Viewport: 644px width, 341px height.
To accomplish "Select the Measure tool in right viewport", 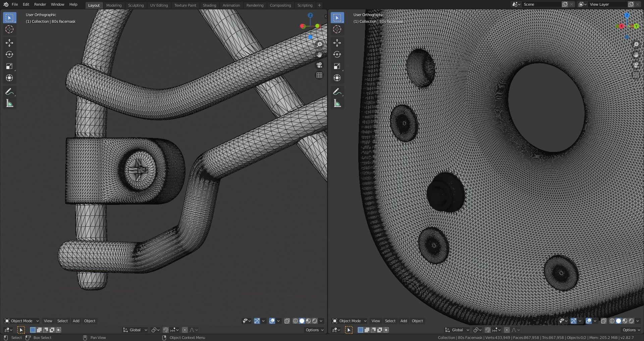I will pyautogui.click(x=337, y=103).
